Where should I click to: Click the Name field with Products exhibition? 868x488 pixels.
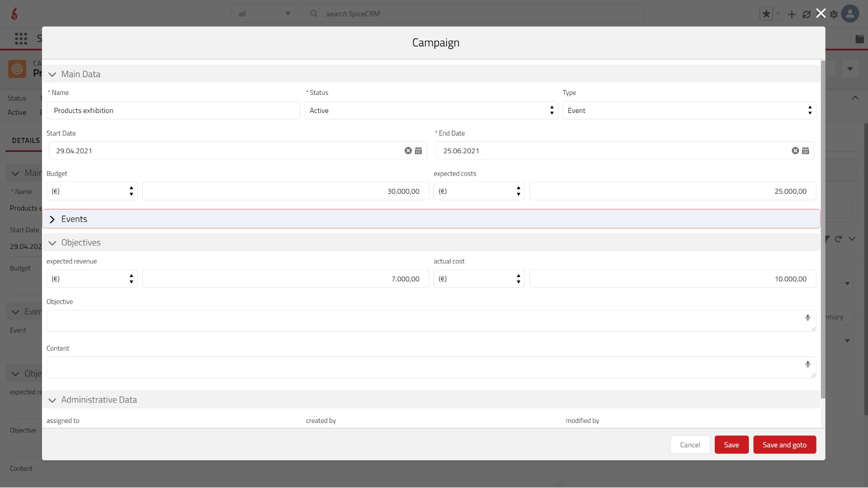point(173,110)
